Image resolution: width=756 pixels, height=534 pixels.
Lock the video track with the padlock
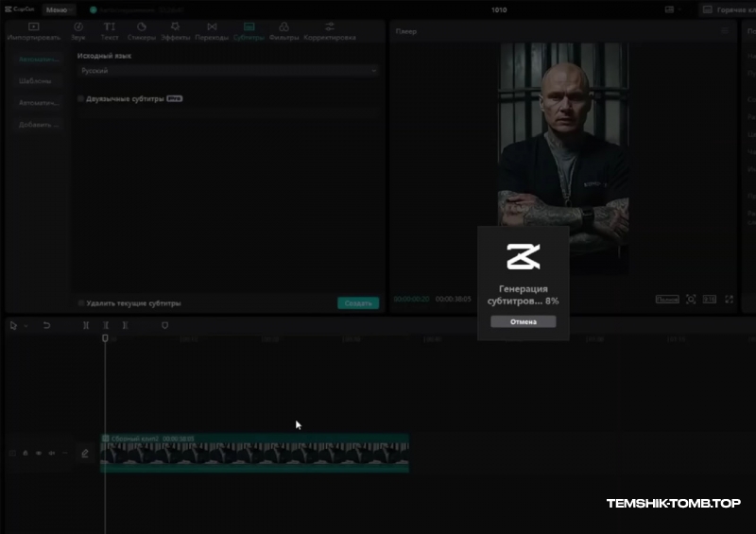(x=26, y=453)
